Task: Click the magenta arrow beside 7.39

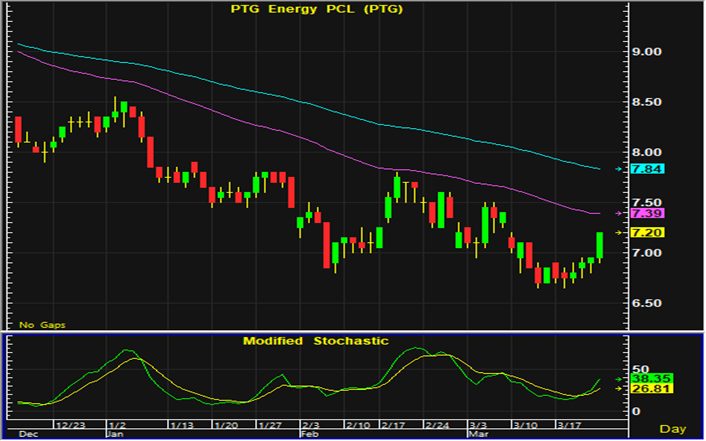Action: pyautogui.click(x=619, y=213)
